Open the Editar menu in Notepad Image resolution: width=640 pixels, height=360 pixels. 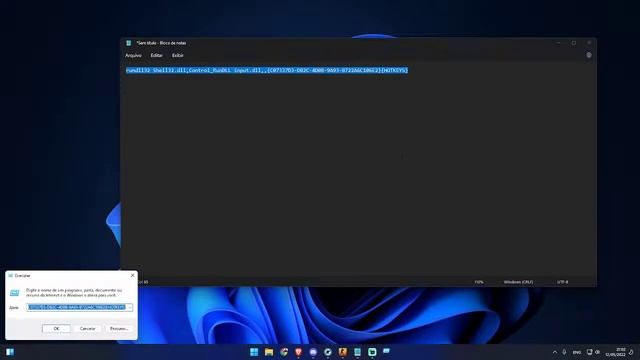point(156,55)
